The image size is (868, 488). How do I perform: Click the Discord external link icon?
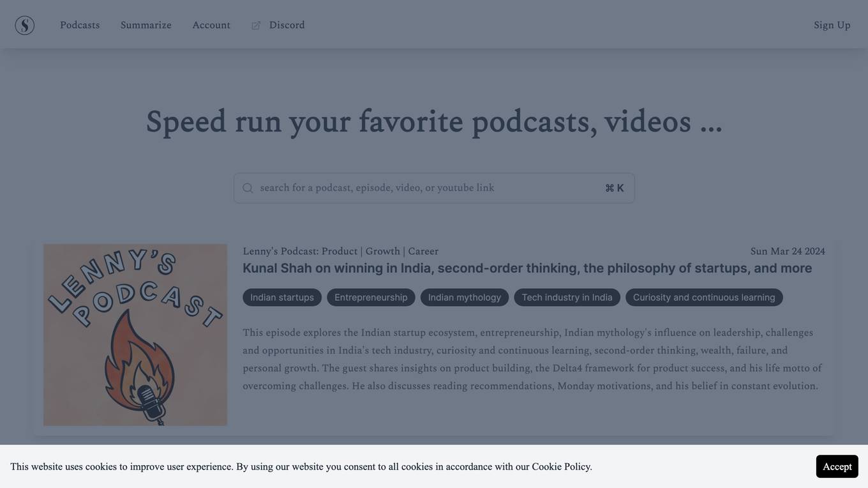[x=256, y=26]
